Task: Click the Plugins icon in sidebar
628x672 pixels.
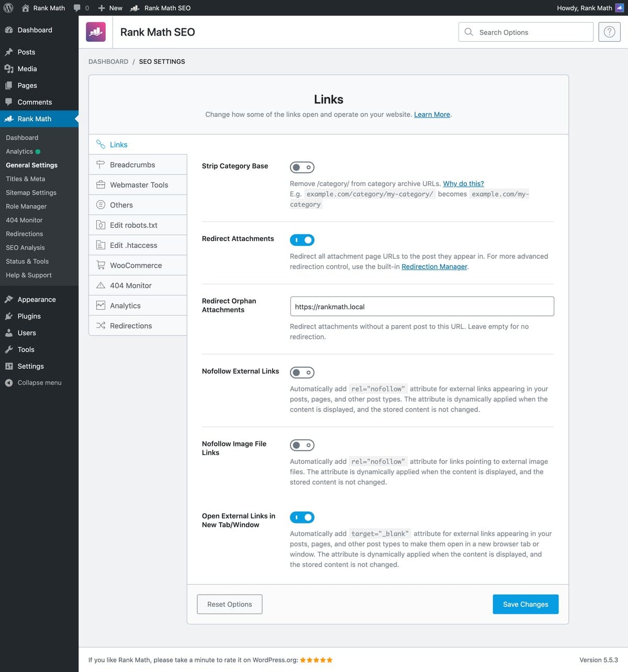Action: point(9,316)
